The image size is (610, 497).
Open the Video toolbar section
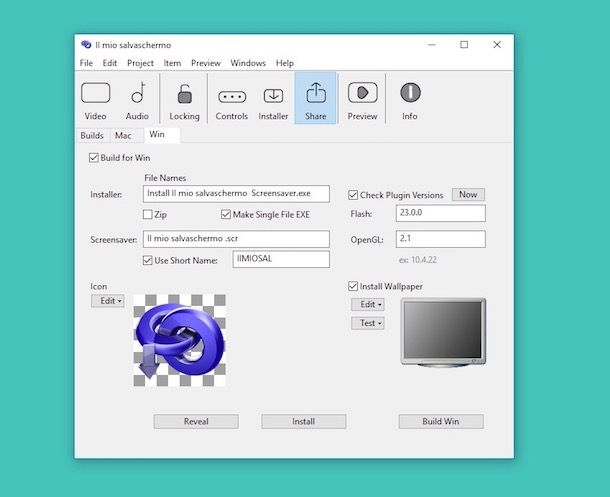click(x=96, y=100)
